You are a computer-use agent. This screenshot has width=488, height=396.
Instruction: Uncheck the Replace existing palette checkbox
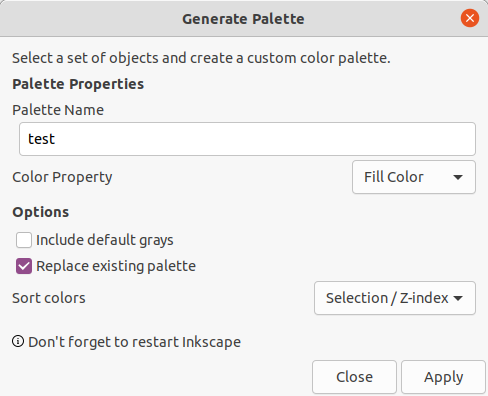(24, 266)
